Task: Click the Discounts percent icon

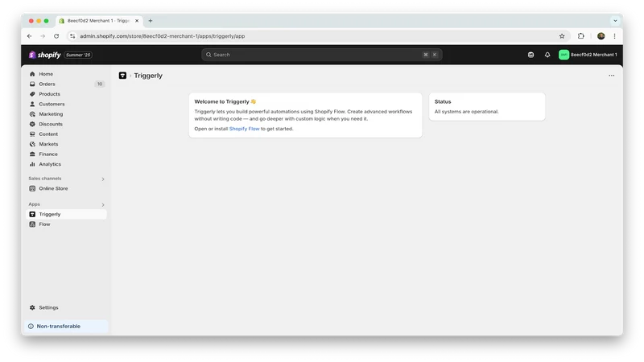Action: click(32, 124)
